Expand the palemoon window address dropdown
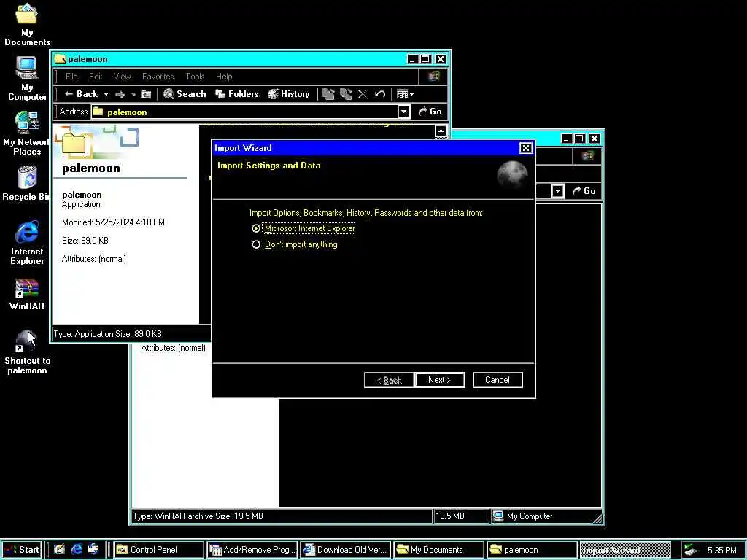Image resolution: width=747 pixels, height=560 pixels. pyautogui.click(x=403, y=112)
